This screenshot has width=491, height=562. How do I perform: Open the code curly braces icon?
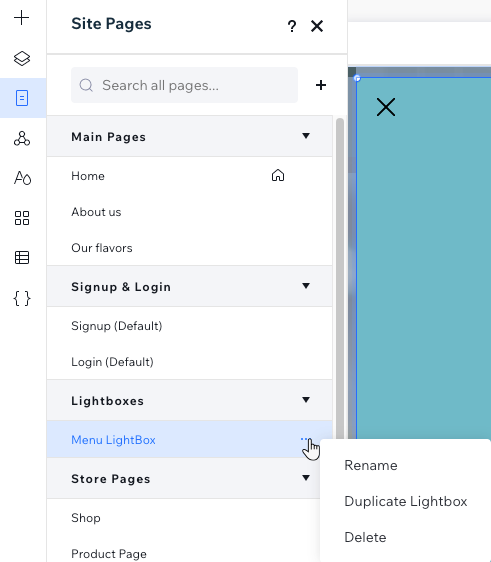[22, 298]
